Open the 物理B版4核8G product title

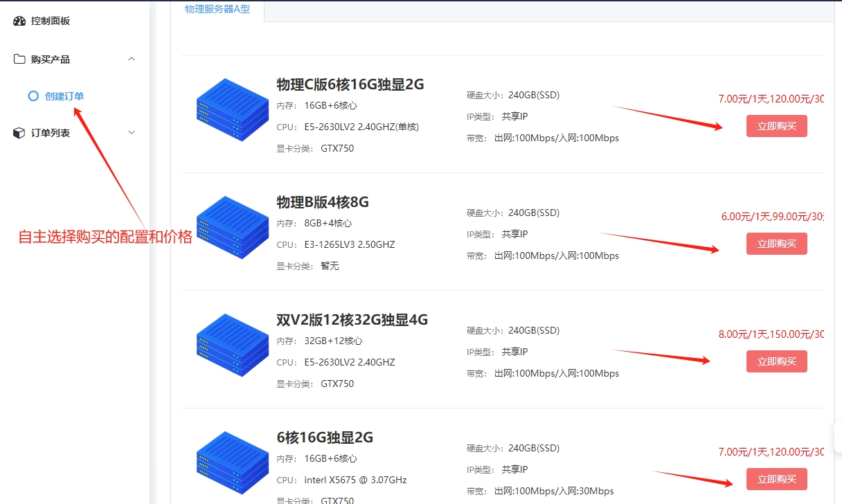[x=323, y=202]
